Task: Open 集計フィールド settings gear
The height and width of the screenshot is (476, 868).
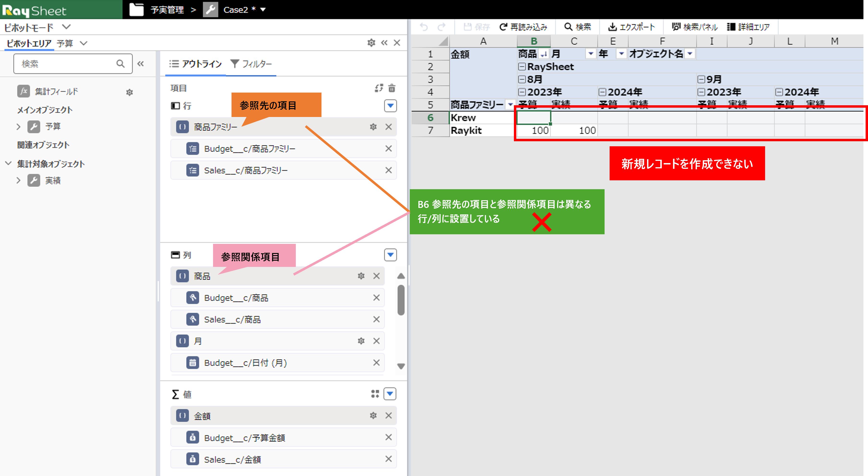Action: pos(129,92)
